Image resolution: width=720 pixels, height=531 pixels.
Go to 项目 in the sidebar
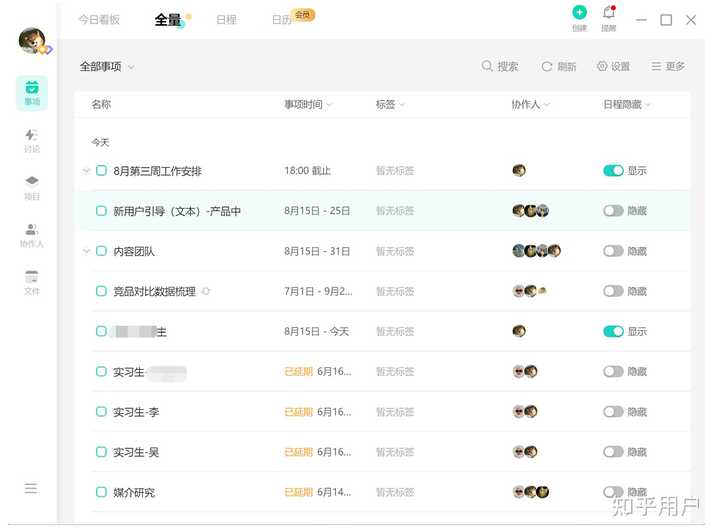(x=32, y=187)
